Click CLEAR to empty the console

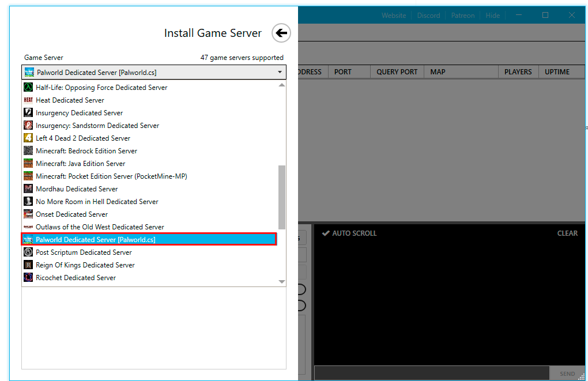pyautogui.click(x=567, y=233)
